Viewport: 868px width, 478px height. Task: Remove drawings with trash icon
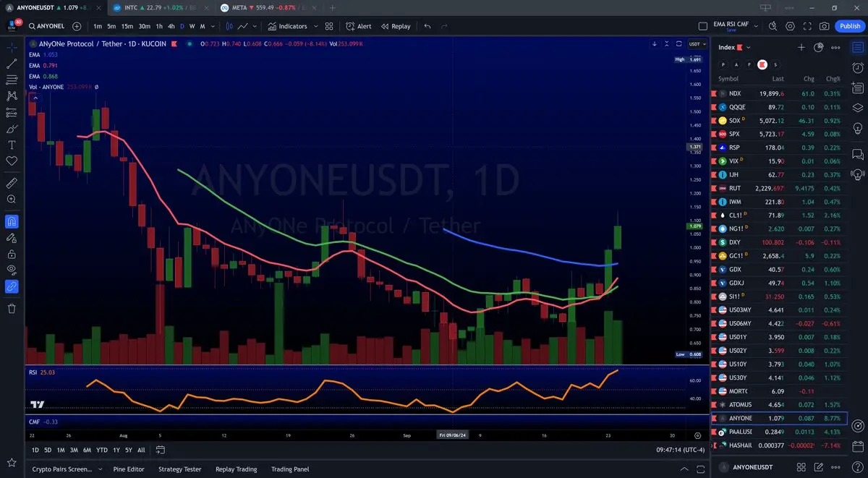click(12, 309)
